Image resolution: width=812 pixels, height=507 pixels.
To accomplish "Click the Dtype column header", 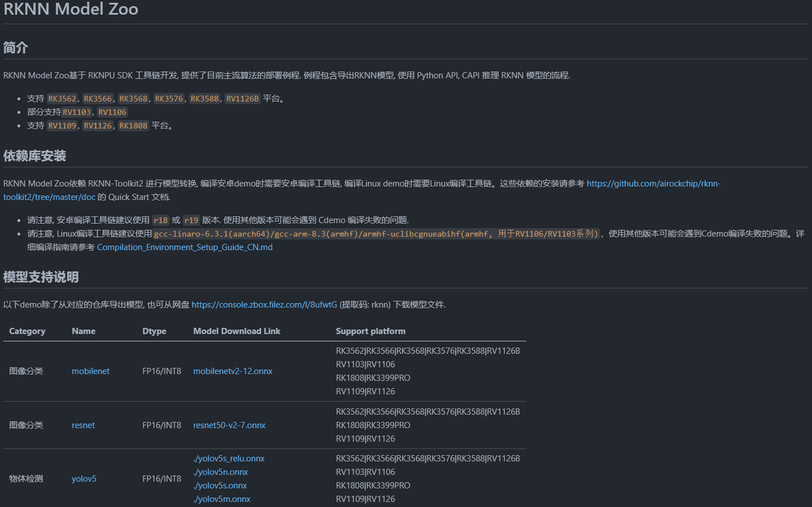I will coord(154,331).
